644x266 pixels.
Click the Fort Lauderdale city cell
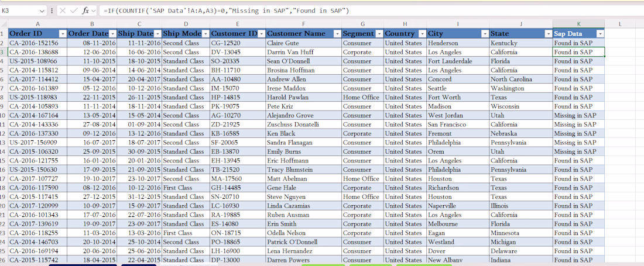pos(458,61)
